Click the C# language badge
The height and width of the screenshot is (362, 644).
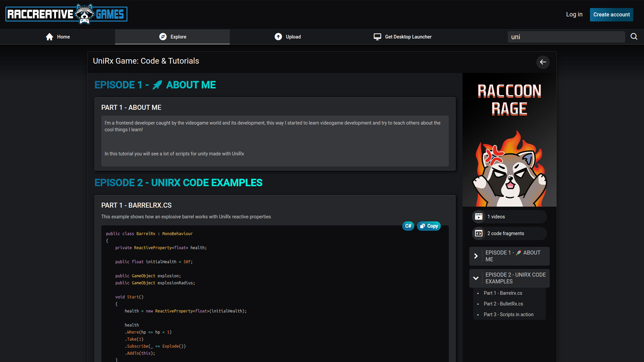click(408, 226)
